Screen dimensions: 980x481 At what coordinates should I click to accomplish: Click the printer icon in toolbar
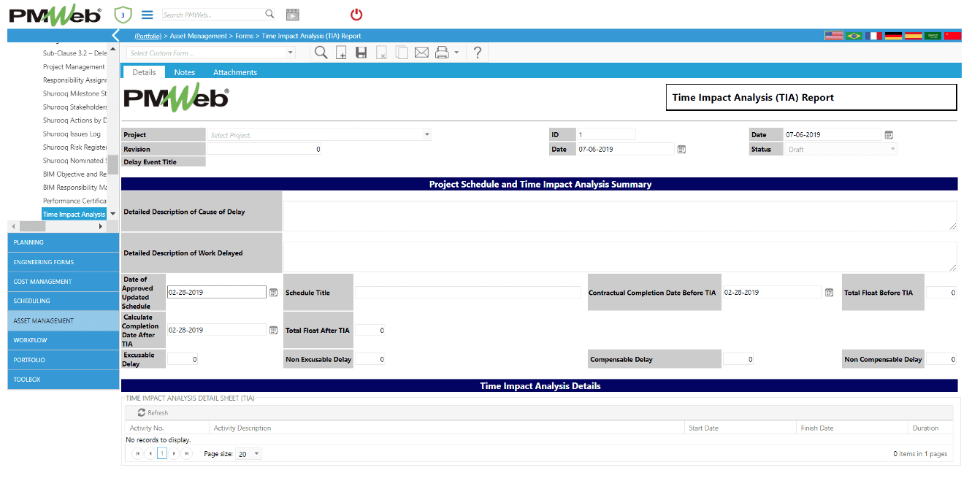pos(442,53)
